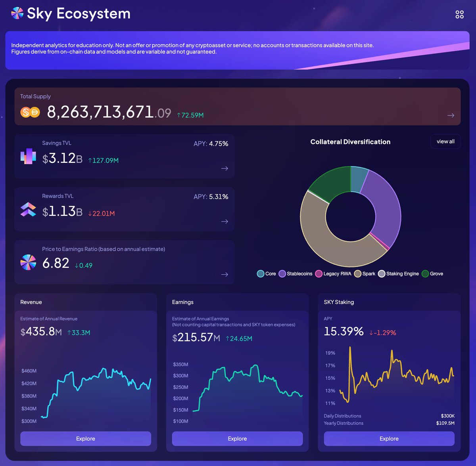Image resolution: width=476 pixels, height=466 pixels.
Task: Click the Rewards TVL stacked layers icon
Action: tap(28, 210)
